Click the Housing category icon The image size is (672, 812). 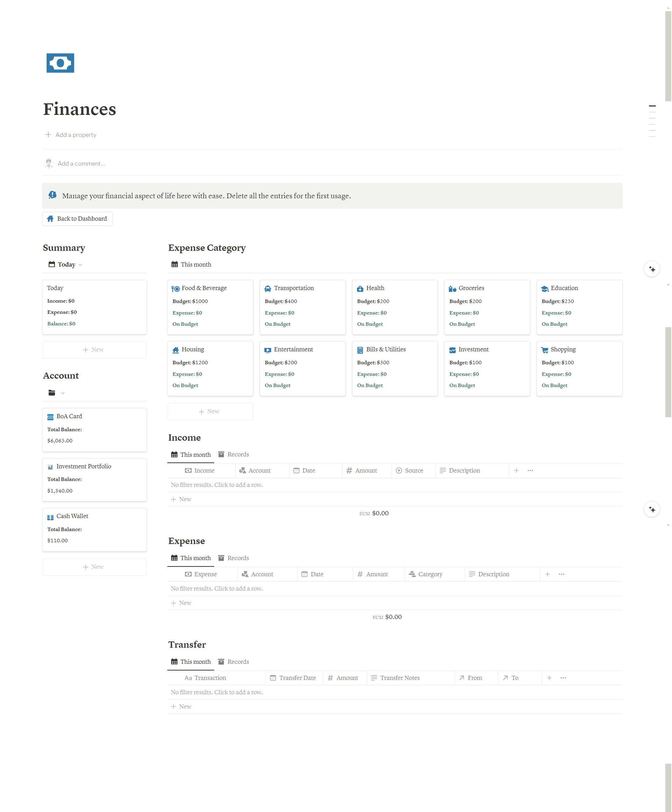tap(175, 350)
